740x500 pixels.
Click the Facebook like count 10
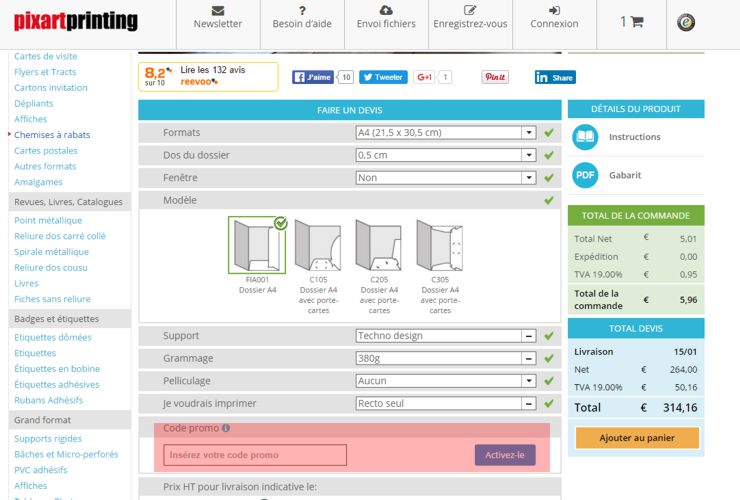(346, 77)
